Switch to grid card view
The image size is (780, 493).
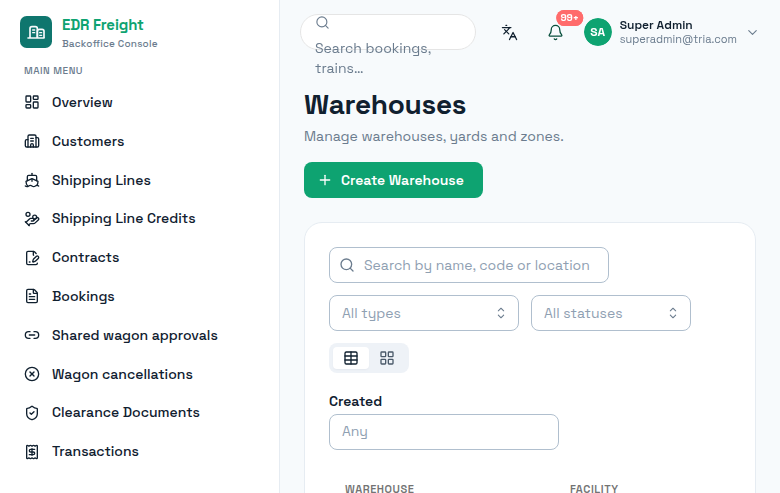(387, 358)
